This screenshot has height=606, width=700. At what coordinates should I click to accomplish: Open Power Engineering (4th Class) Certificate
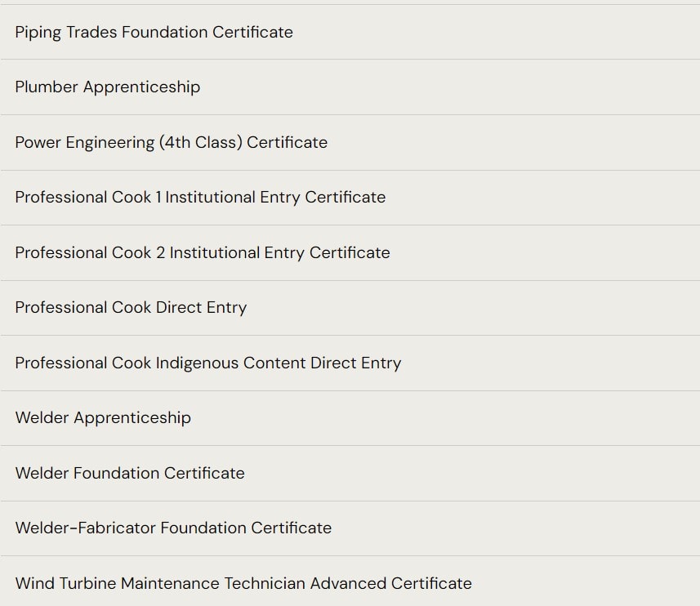(171, 142)
